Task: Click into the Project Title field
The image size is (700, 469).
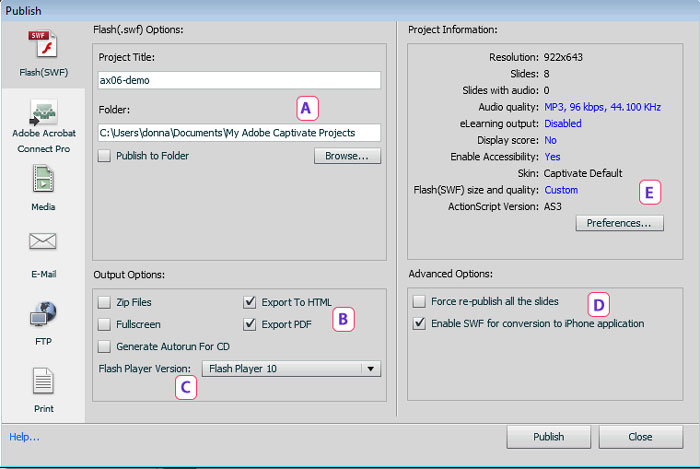Action: click(x=240, y=80)
